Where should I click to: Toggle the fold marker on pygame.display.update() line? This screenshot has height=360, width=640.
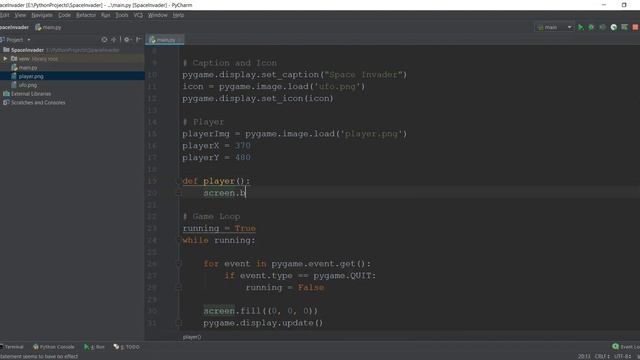click(x=179, y=323)
